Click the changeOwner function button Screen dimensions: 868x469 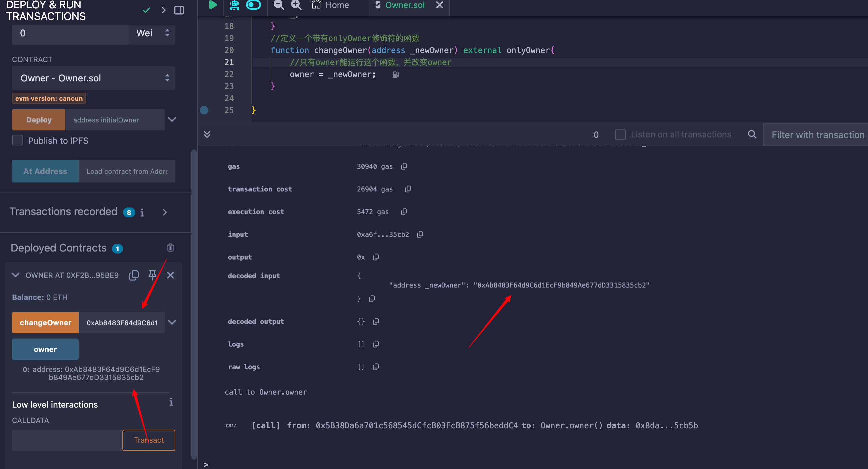tap(45, 322)
